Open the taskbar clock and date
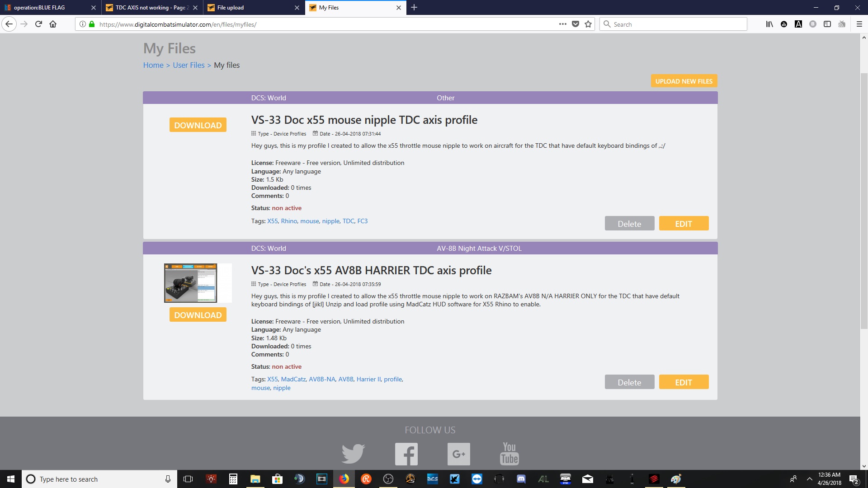868x488 pixels. [829, 479]
